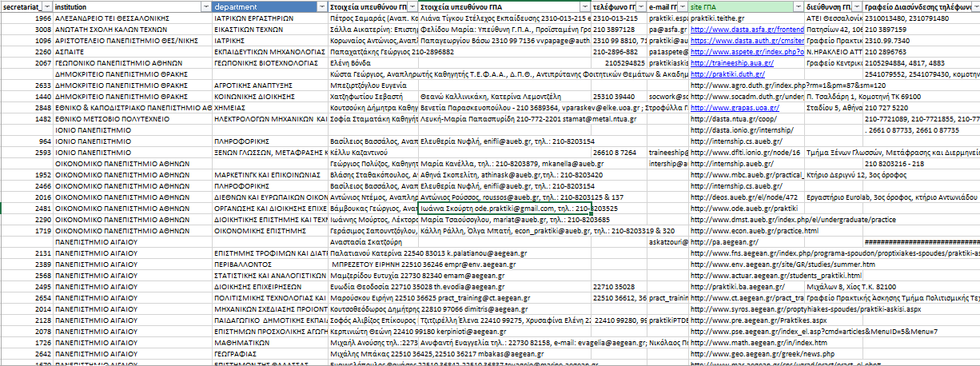This screenshot has height=366, width=980.
Task: Select cell Πέτρος Σαμαράς
Action: click(373, 17)
